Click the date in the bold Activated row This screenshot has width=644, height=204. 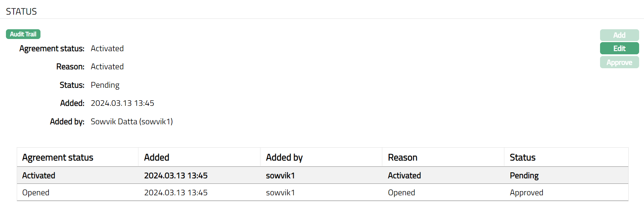[175, 175]
